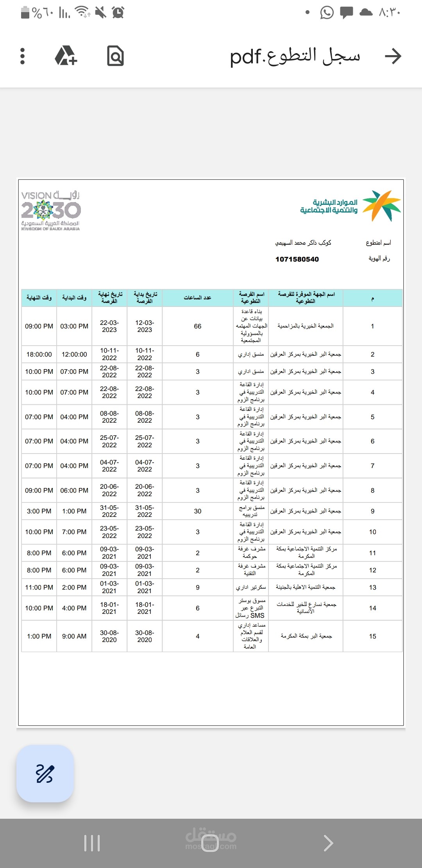Select start date 08-08-2022 in row 5

(x=145, y=417)
